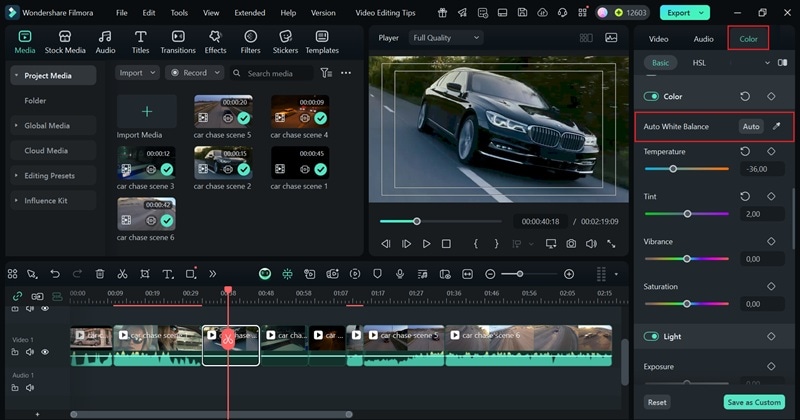The width and height of the screenshot is (800, 420).
Task: Click the Tint slider handle
Action: [687, 214]
